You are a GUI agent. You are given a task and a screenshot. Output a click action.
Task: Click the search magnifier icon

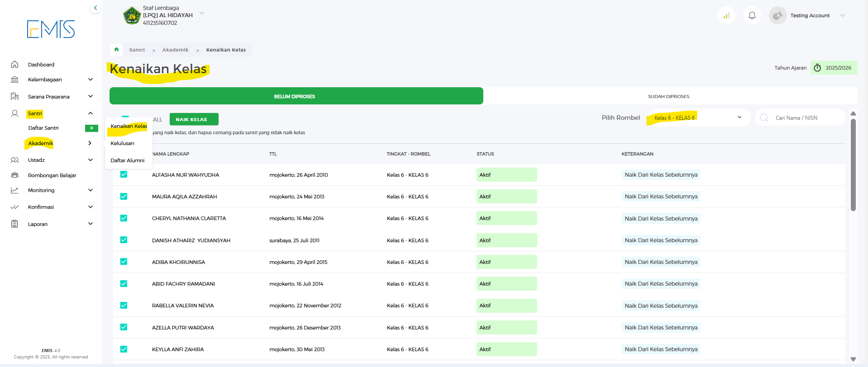[x=764, y=118]
